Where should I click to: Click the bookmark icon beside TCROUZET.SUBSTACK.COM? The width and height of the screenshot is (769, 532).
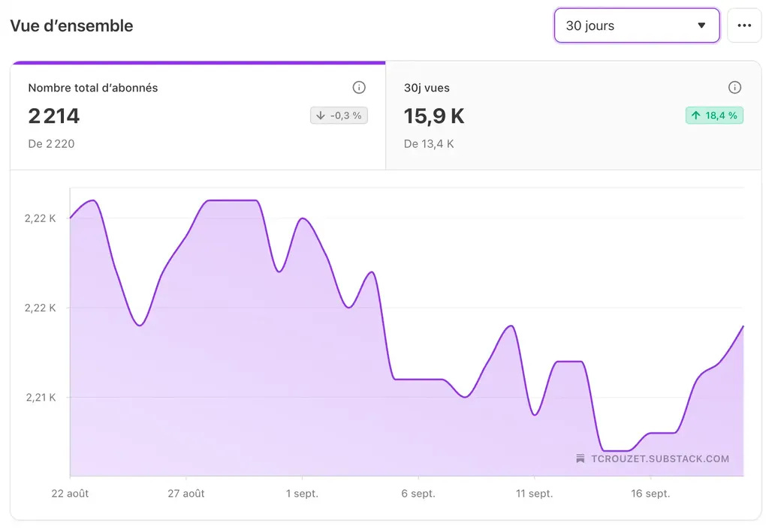coord(579,458)
